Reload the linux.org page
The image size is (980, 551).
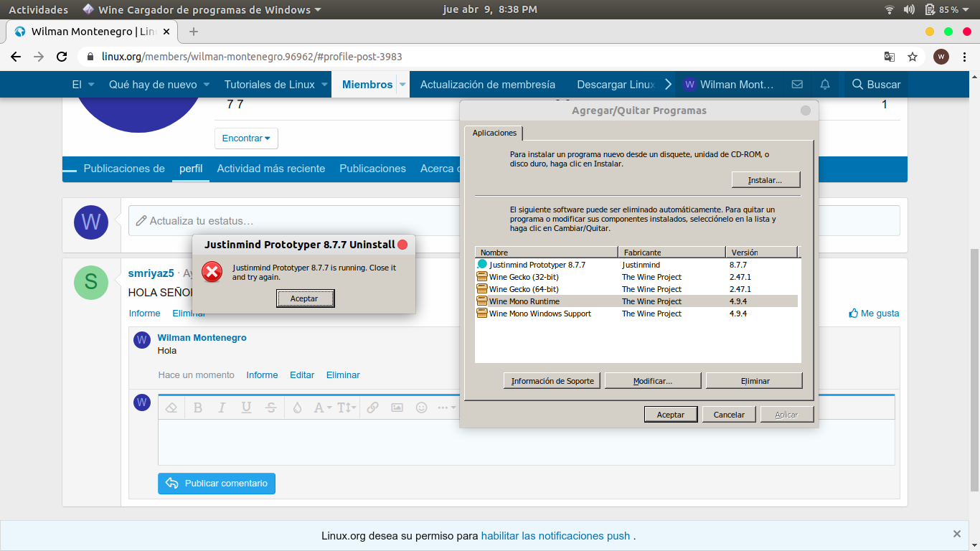pos(62,57)
